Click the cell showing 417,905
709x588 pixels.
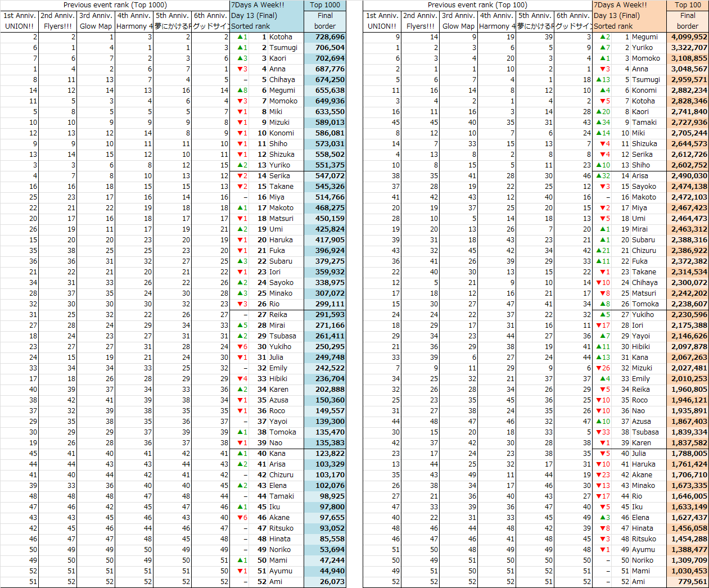pyautogui.click(x=325, y=240)
